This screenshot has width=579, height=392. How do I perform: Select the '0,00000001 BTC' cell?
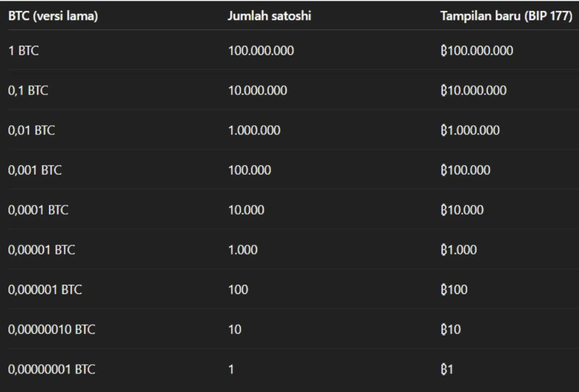(x=52, y=369)
